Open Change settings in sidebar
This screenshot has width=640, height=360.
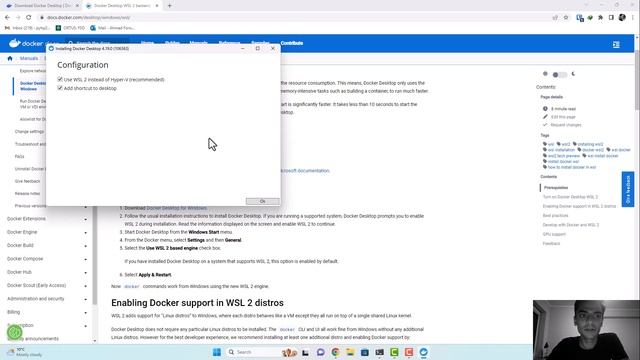(29, 132)
